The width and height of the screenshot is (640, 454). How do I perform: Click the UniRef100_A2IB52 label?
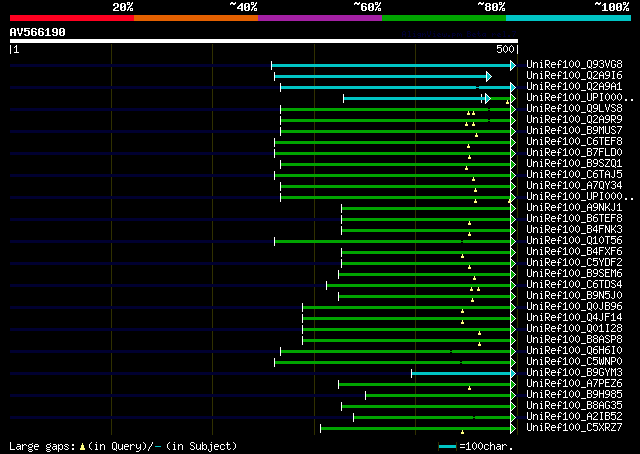tap(574, 417)
